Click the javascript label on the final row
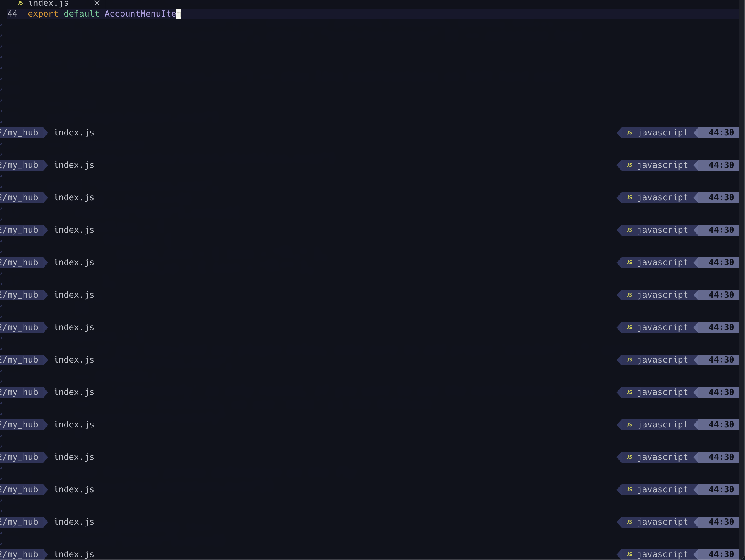 (662, 554)
